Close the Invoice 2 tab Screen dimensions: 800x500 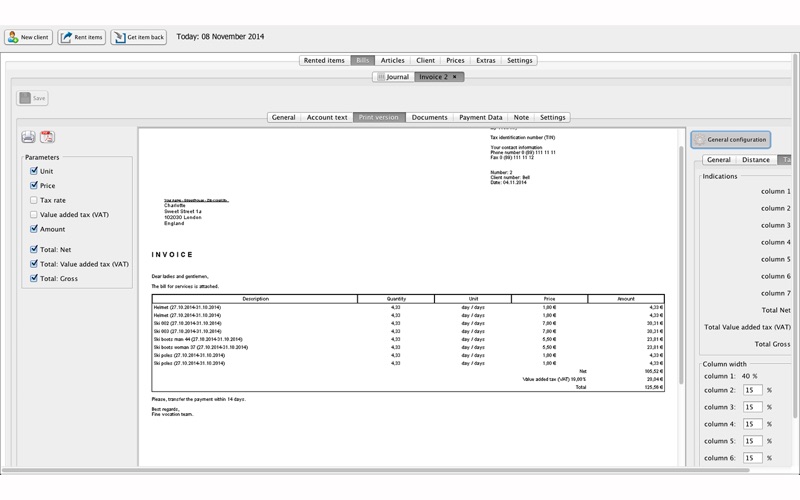(x=455, y=77)
